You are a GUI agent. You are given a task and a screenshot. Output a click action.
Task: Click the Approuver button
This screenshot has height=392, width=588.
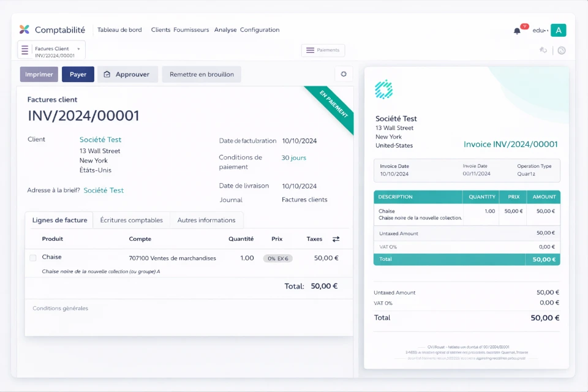pos(127,74)
